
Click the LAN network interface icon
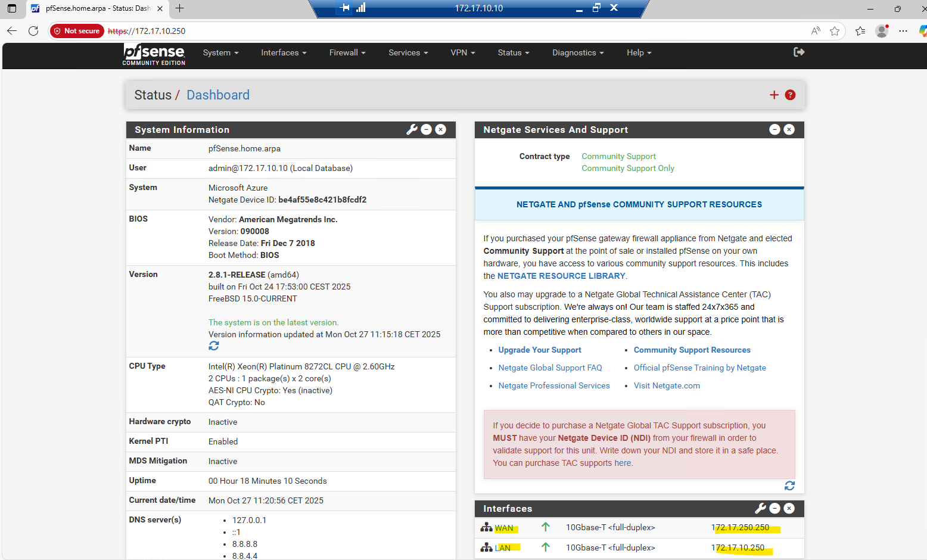click(x=486, y=547)
